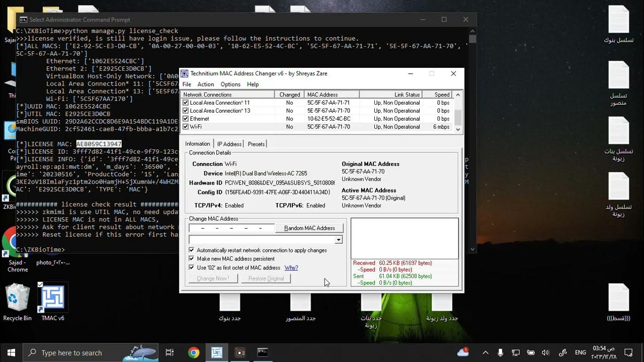Open the تسلسل بنات زيونة desktop file
Image resolution: width=644 pixels, height=362 pixels.
[x=618, y=139]
